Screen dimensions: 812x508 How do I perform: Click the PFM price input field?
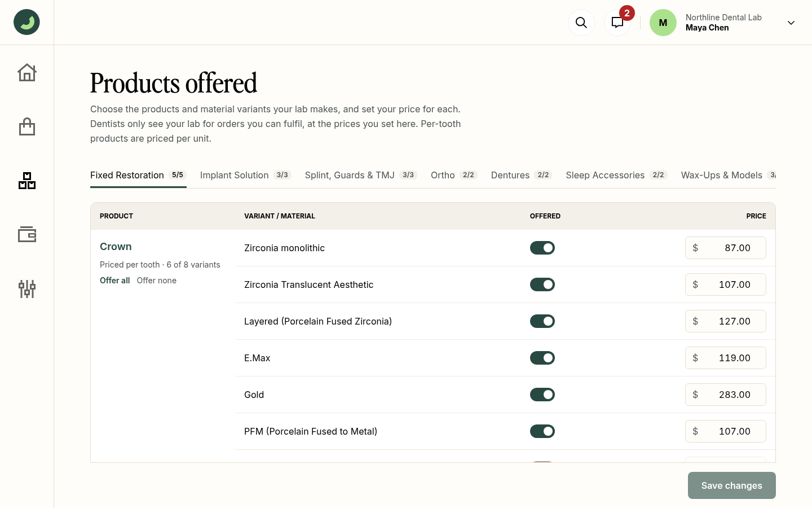pos(726,431)
